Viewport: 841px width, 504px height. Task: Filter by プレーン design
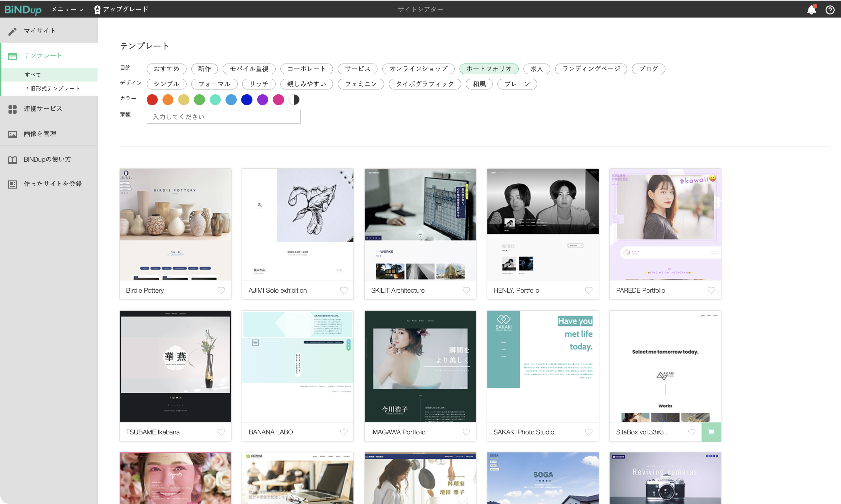tap(517, 84)
